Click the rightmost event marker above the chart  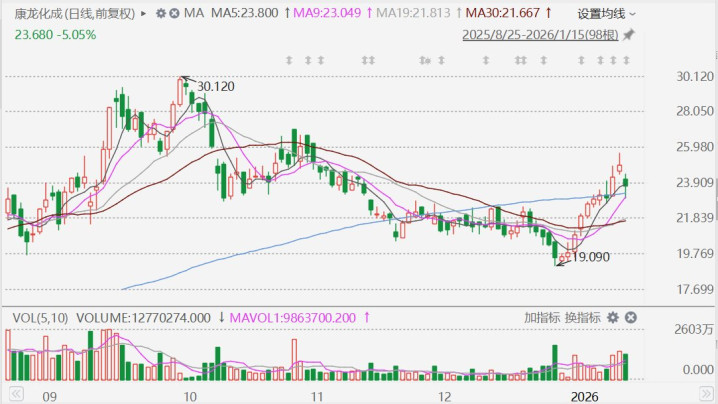click(626, 61)
